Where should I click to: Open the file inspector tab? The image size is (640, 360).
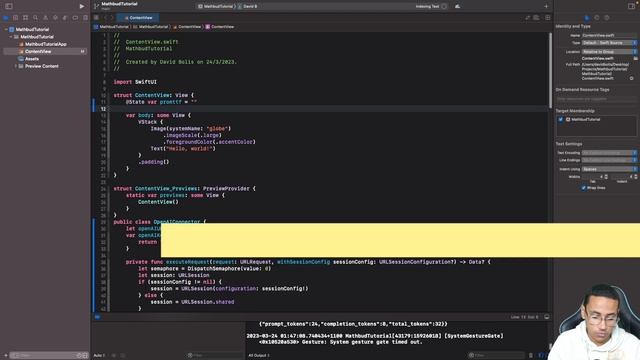pos(587,18)
